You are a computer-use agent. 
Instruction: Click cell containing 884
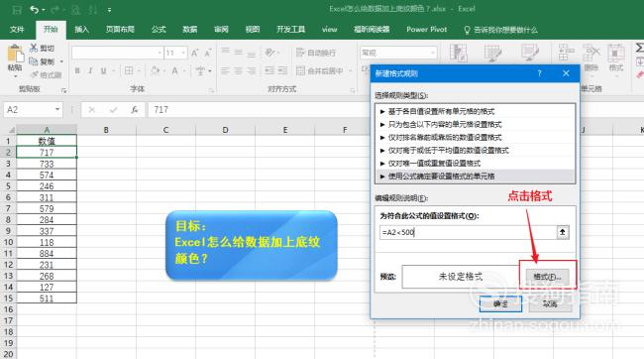tap(47, 253)
